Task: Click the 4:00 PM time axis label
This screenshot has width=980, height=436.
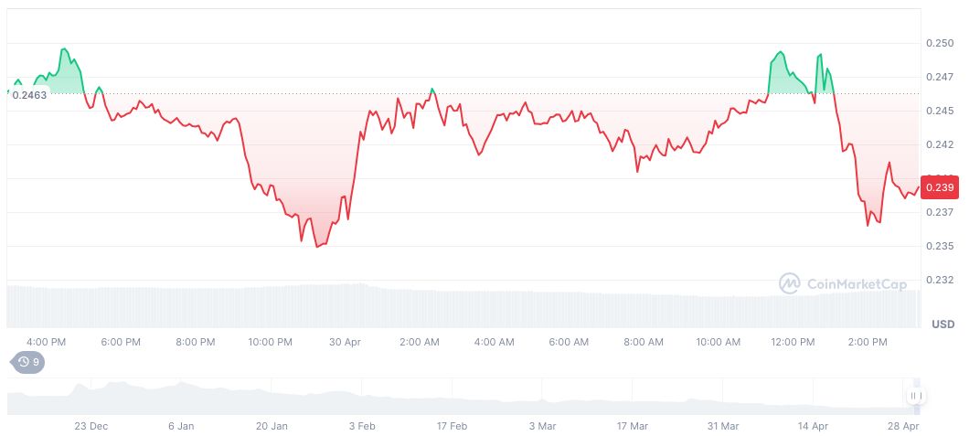Action: (x=47, y=342)
